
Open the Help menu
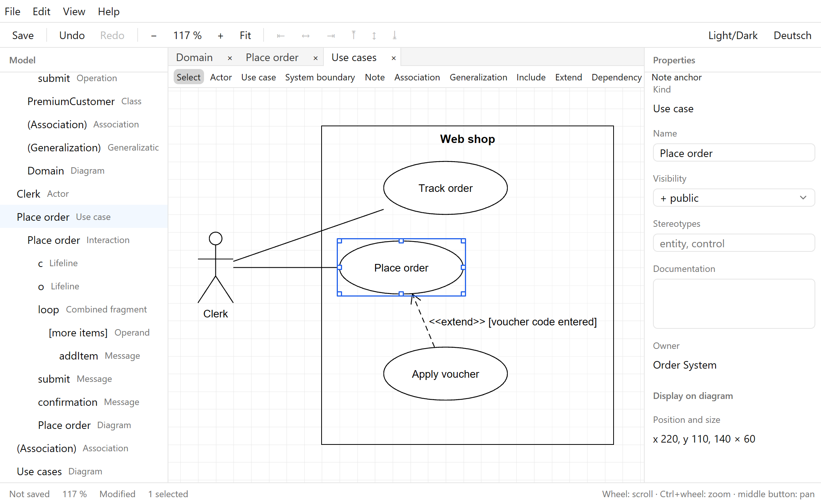tap(108, 11)
